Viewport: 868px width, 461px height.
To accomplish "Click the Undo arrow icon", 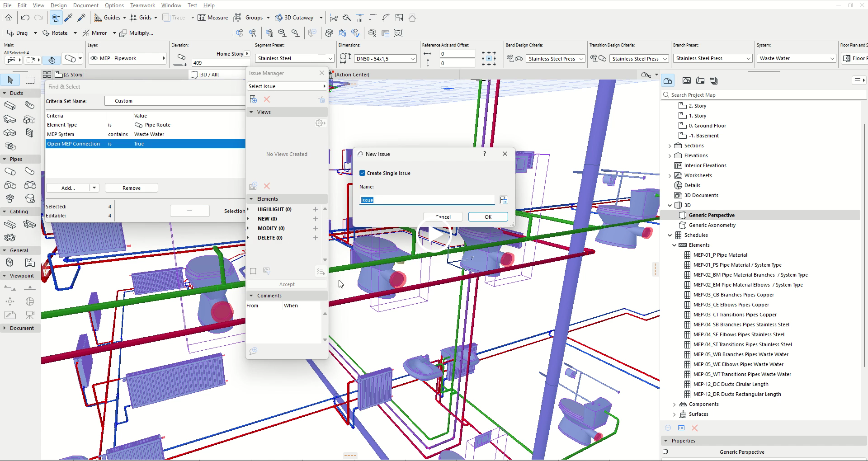I will point(25,18).
